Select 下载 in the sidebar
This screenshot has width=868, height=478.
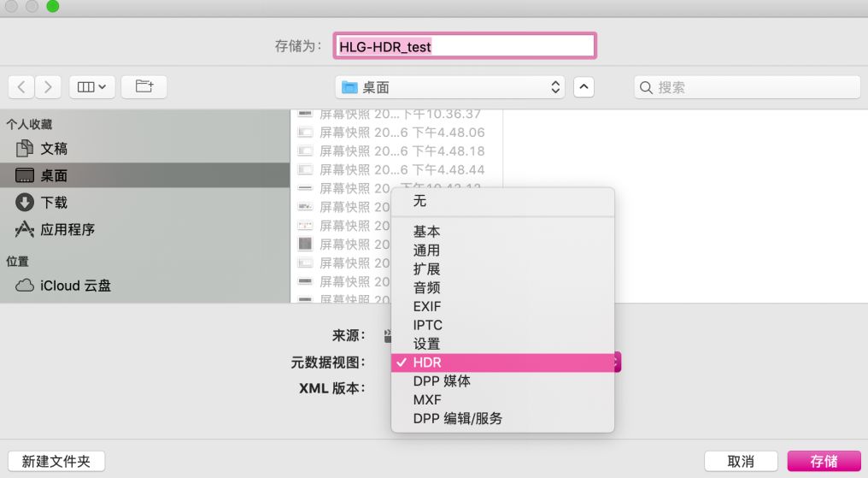pos(54,203)
